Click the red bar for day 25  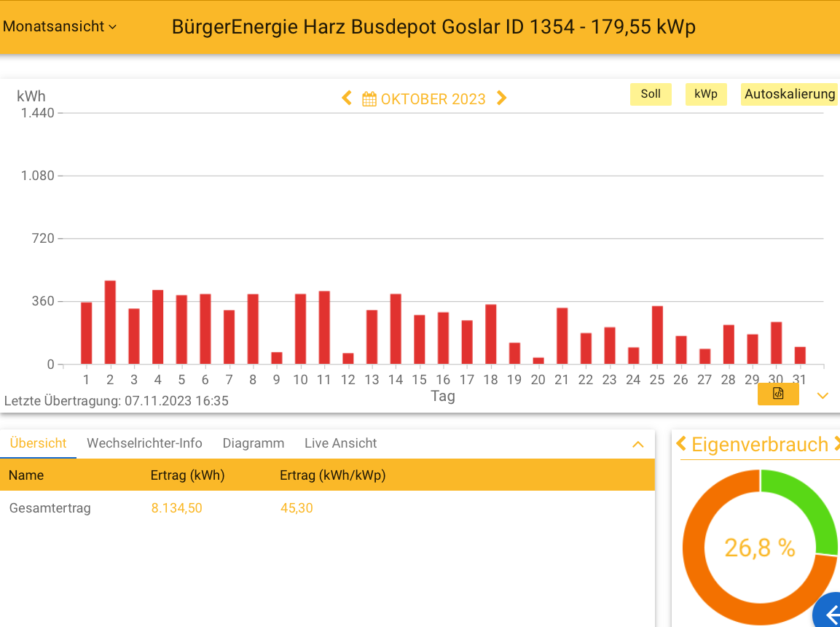pyautogui.click(x=657, y=335)
